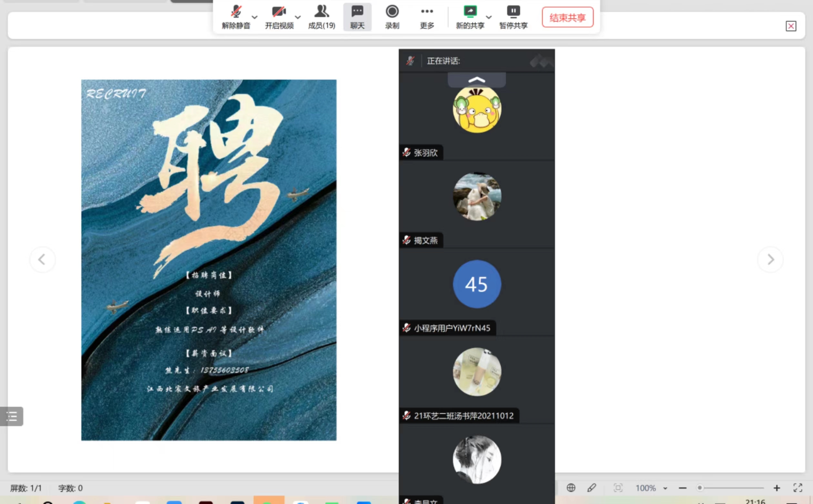Image resolution: width=813 pixels, height=504 pixels.
Task: Click the zoom slider handle
Action: [700, 488]
